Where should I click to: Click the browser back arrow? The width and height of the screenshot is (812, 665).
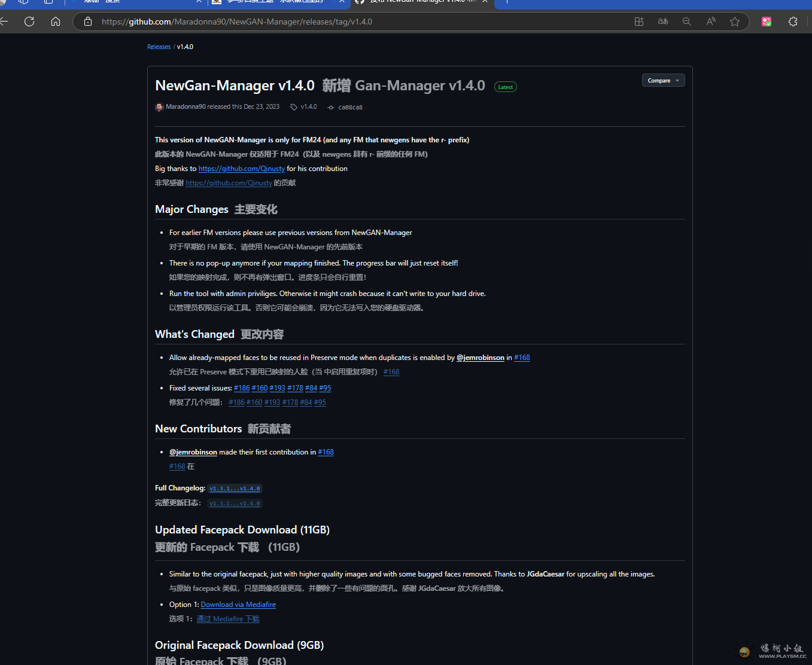coord(4,22)
